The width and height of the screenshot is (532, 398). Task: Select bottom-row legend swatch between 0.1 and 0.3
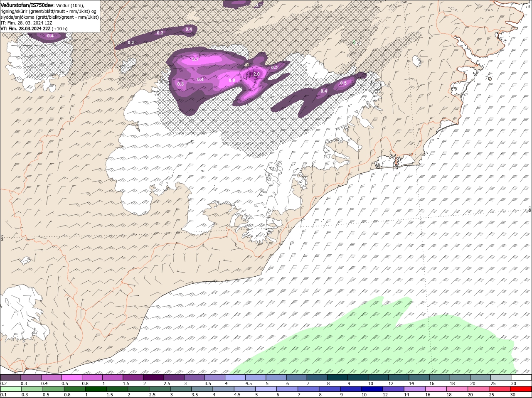pyautogui.click(x=11, y=389)
